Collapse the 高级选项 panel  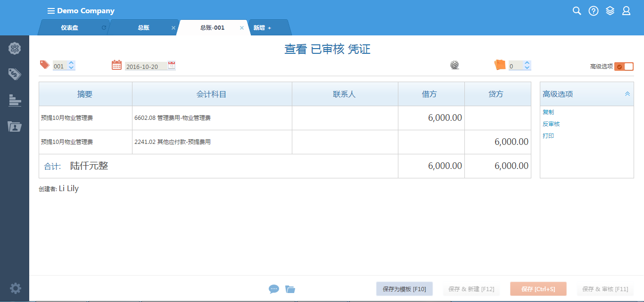click(627, 94)
